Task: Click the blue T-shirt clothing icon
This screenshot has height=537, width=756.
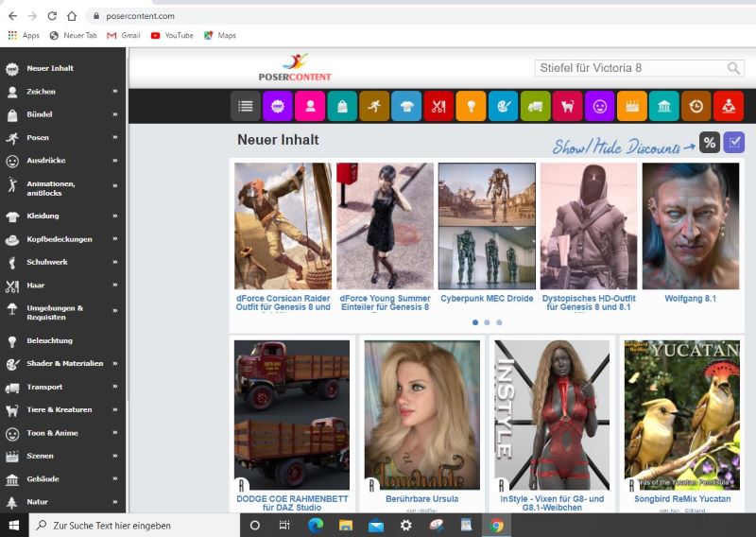Action: tap(406, 106)
